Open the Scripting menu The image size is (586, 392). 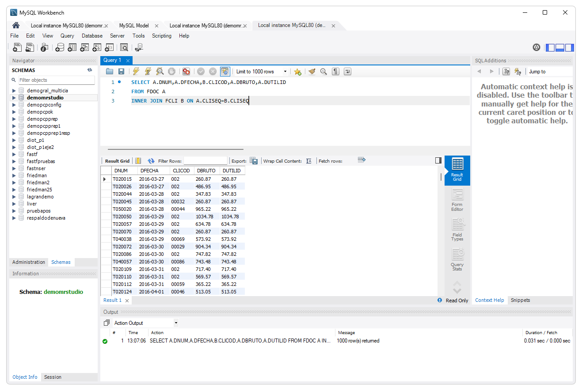pos(162,36)
